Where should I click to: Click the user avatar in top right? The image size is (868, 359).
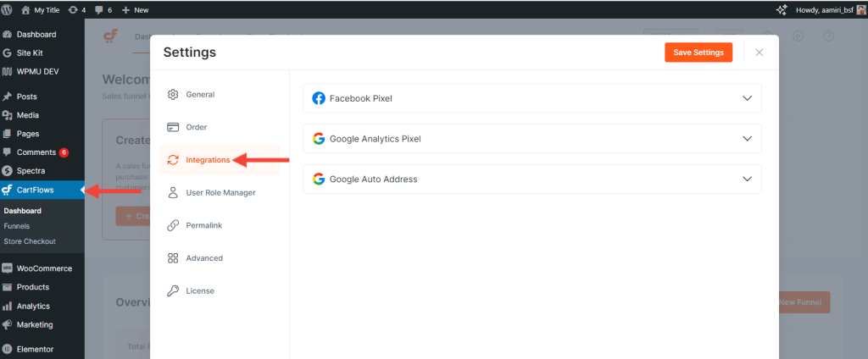coord(860,9)
